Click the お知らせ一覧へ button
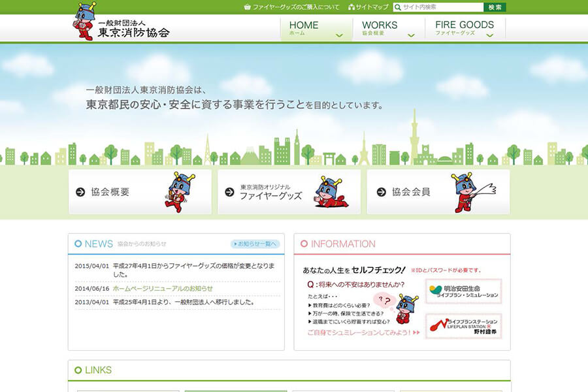 255,244
